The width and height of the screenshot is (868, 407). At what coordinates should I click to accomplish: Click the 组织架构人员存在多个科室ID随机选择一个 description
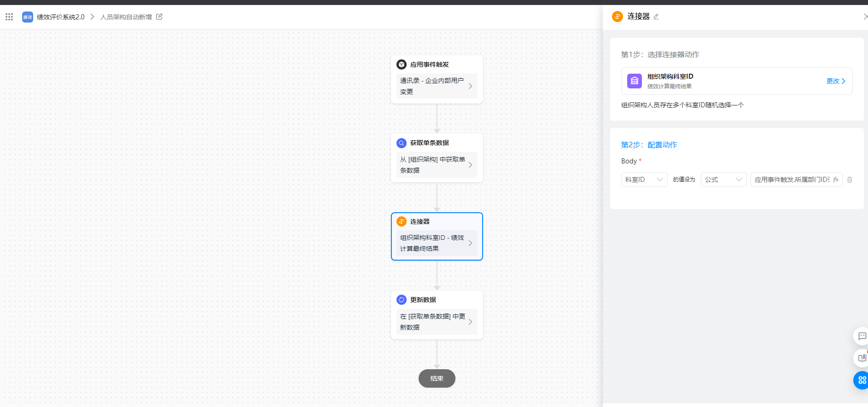click(682, 105)
